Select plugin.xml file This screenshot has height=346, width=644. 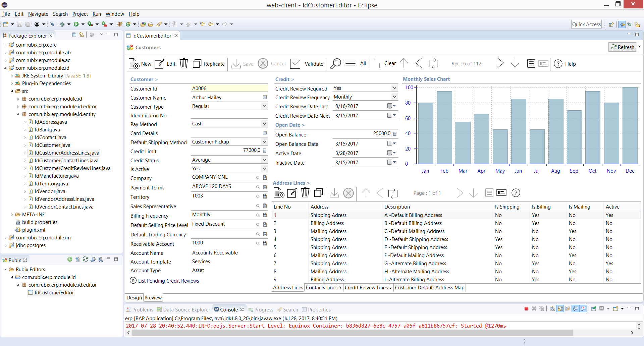point(34,230)
